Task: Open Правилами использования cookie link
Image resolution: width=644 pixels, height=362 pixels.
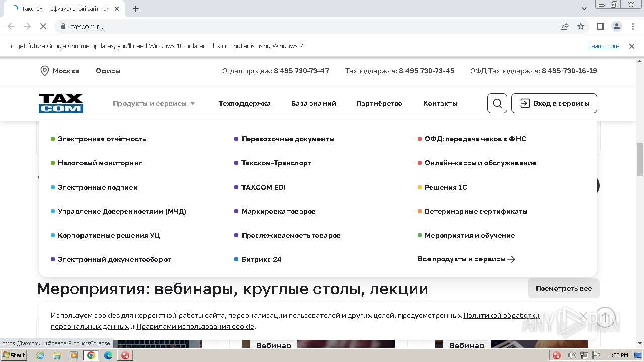Action: [195, 326]
